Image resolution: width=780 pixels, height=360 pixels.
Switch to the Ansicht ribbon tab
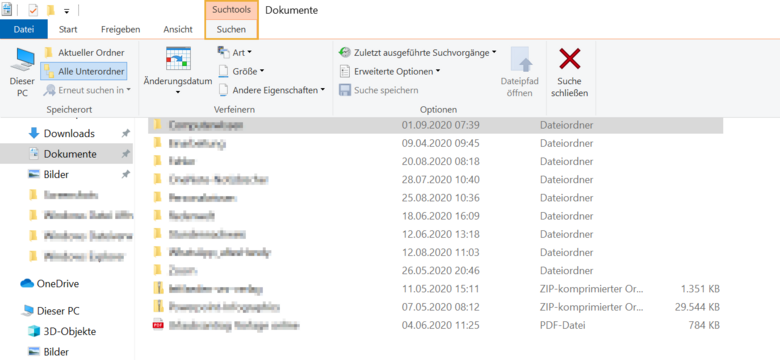click(x=178, y=29)
